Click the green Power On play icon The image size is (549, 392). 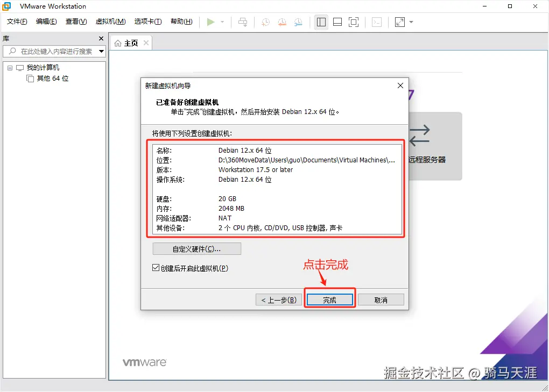210,22
